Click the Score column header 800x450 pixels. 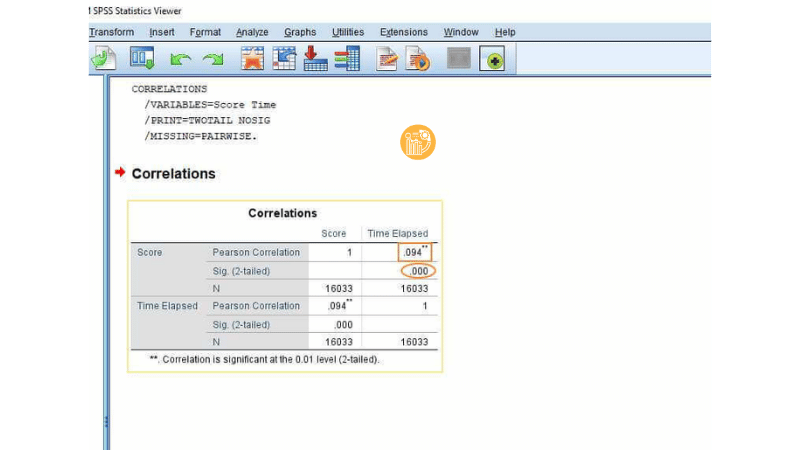[x=334, y=234]
